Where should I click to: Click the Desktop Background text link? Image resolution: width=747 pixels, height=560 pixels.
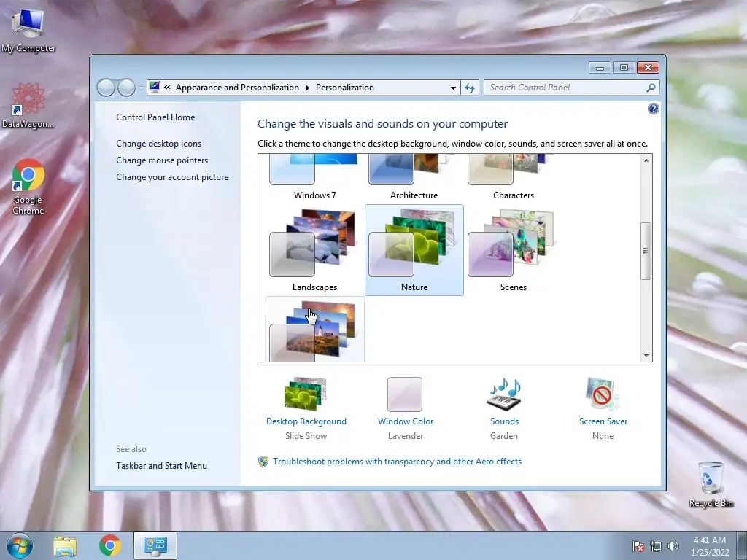(x=306, y=421)
